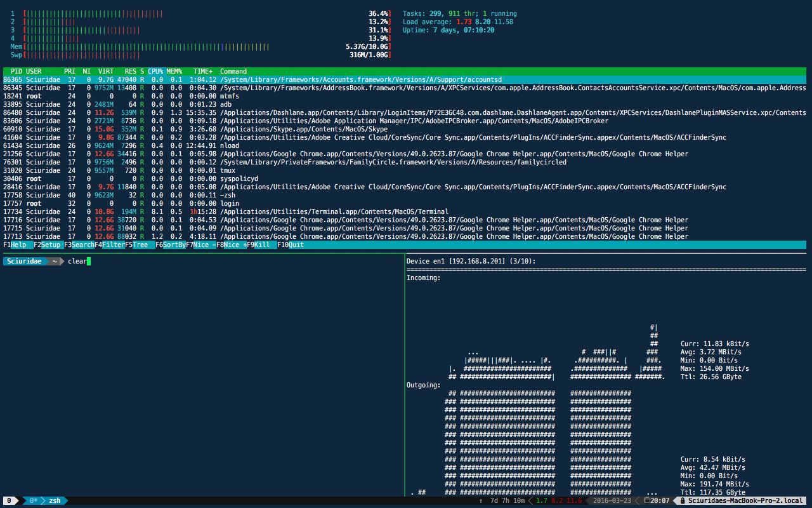Select the DashlanePluginMASService process row
This screenshot has width=812, height=508.
[405, 112]
